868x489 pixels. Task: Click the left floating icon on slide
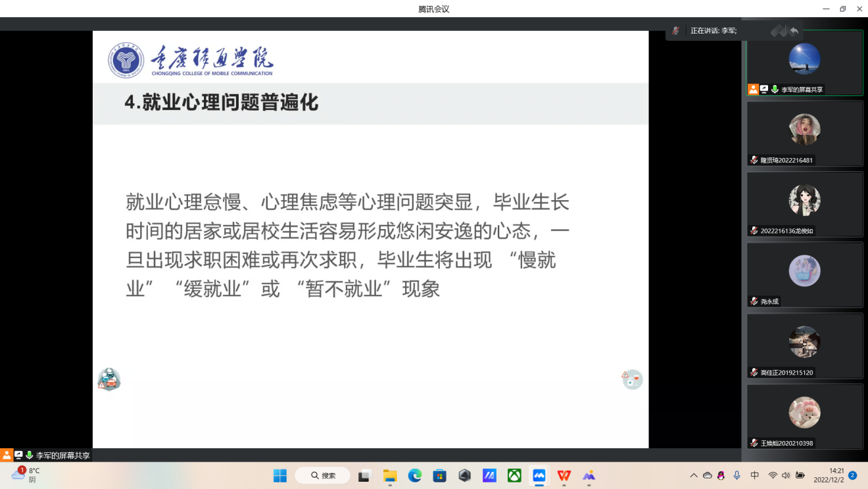[x=109, y=379]
